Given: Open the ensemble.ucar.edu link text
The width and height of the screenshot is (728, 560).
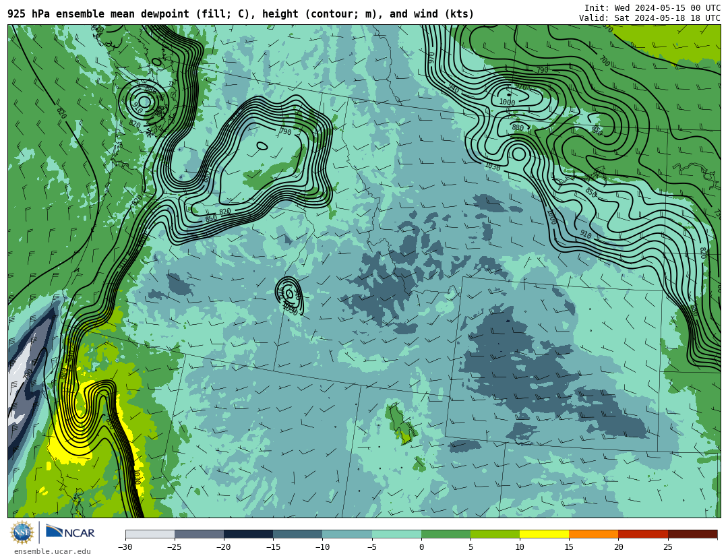Looking at the screenshot, I should [x=53, y=551].
